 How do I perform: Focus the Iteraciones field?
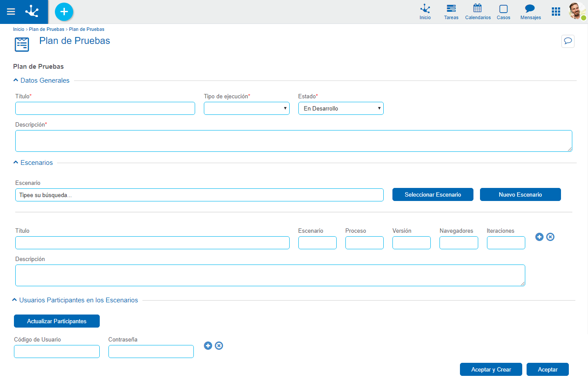click(x=506, y=243)
